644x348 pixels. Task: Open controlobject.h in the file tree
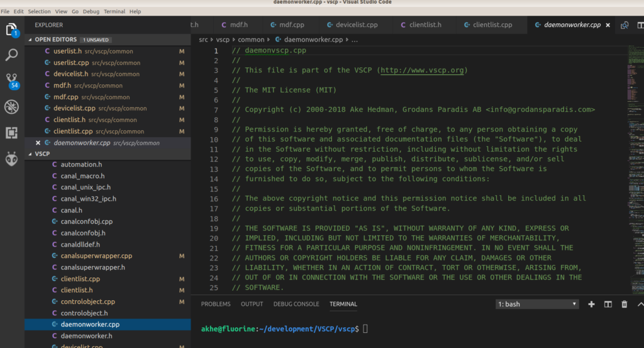108,313
